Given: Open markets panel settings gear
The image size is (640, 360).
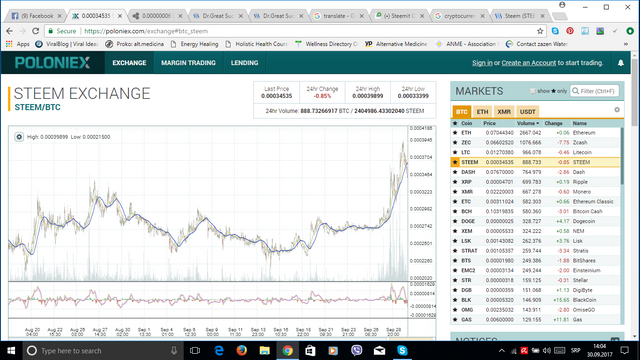Looking at the screenshot, I should tap(617, 110).
